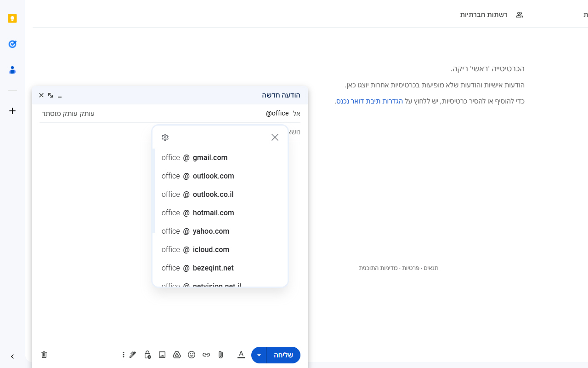This screenshot has width=588, height=368.
Task: Open the הגדרות תיבת דואר נכנס link
Action: pyautogui.click(x=369, y=101)
